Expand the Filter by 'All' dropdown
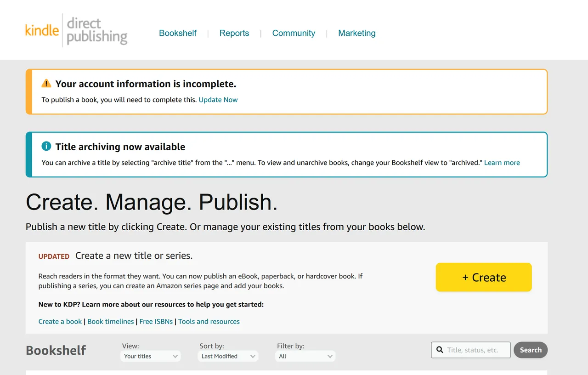 pyautogui.click(x=305, y=356)
